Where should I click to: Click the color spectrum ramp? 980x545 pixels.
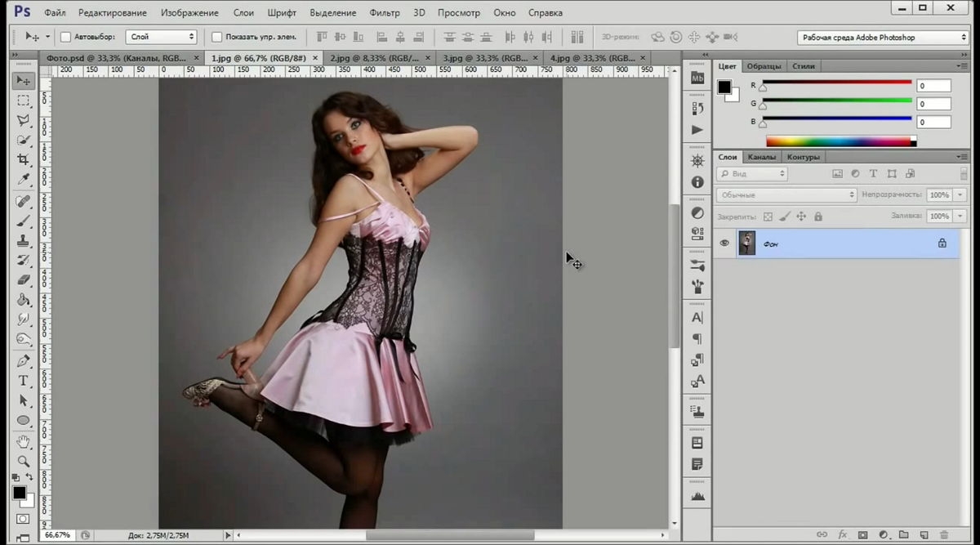pyautogui.click(x=839, y=141)
